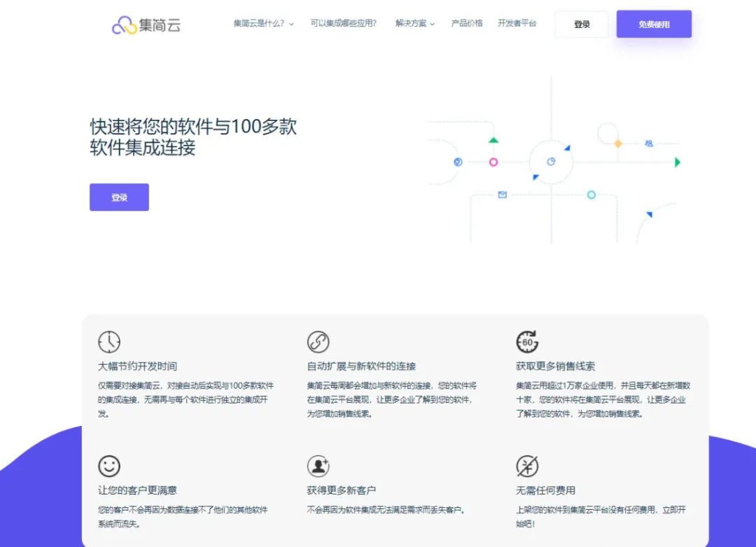This screenshot has width=756, height=547.
Task: Click the 免费使用 button
Action: click(x=654, y=24)
